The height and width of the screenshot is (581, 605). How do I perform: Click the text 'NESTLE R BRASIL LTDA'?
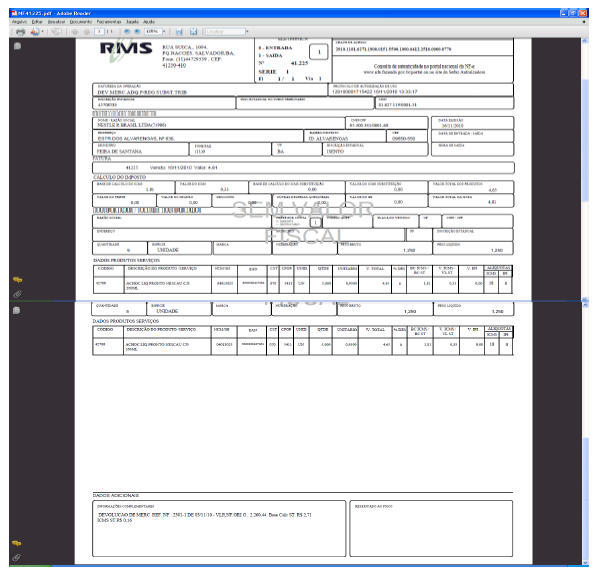coord(132,125)
